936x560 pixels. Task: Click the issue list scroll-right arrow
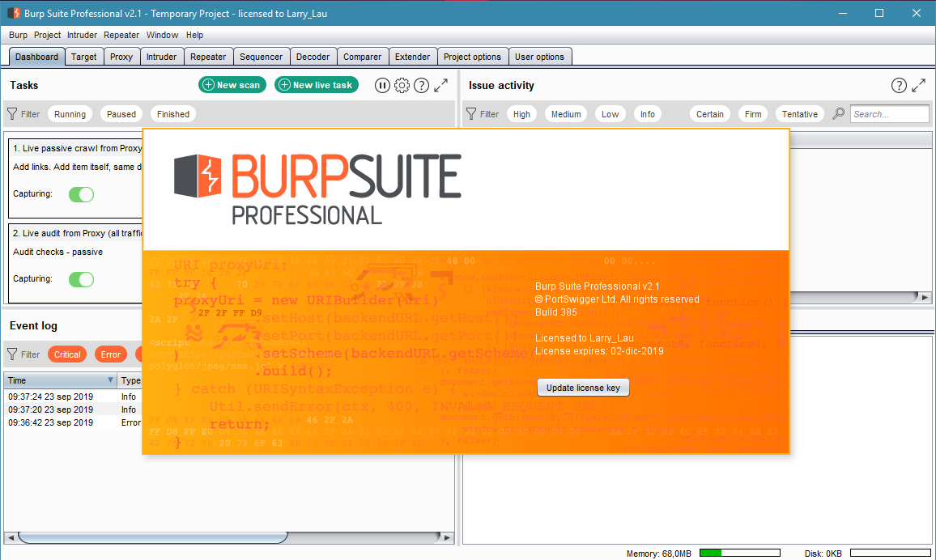coord(925,296)
